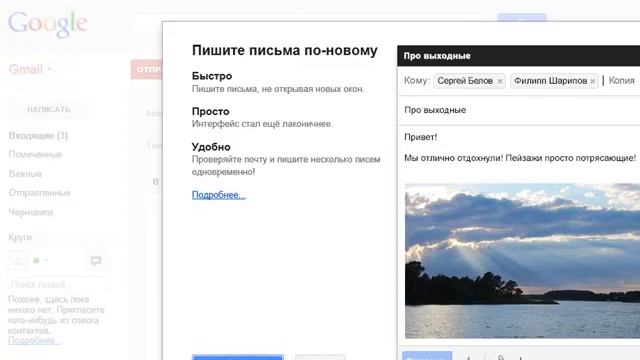
Task: Click the chat bubble icon in sidebar
Action: (x=96, y=260)
